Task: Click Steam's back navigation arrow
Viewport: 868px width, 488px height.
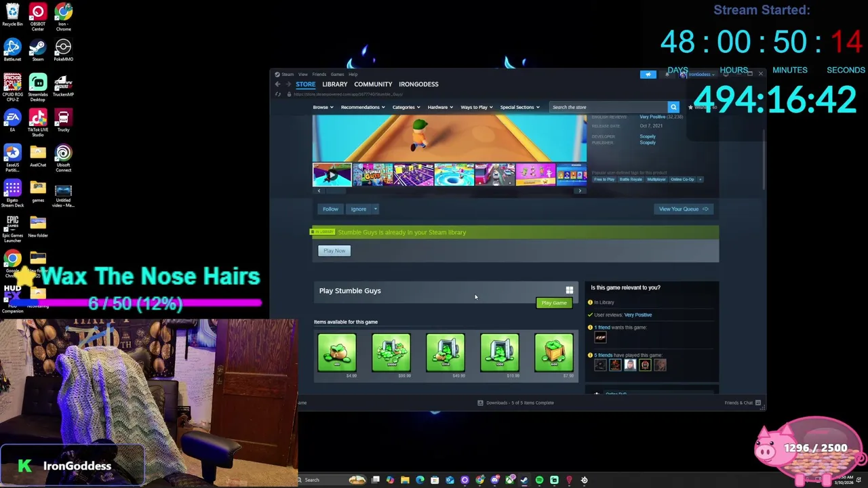Action: 277,84
